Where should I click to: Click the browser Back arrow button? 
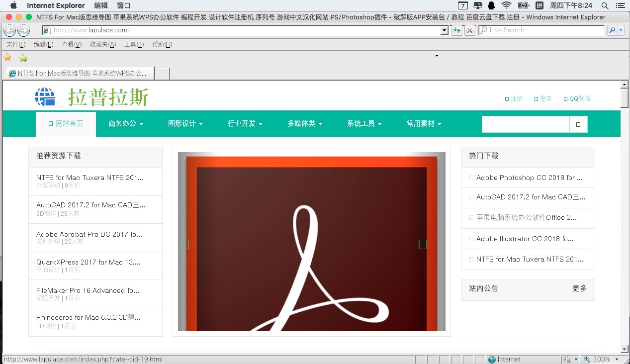point(9,30)
